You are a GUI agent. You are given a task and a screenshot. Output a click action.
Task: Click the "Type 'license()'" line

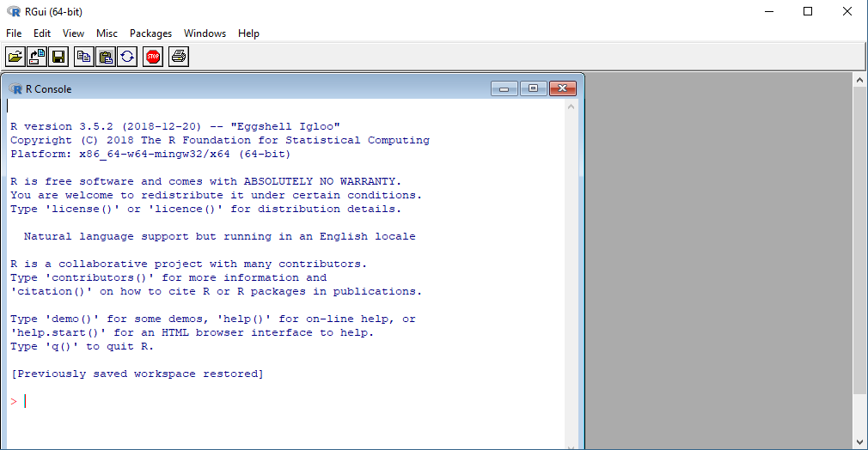pyautogui.click(x=205, y=210)
